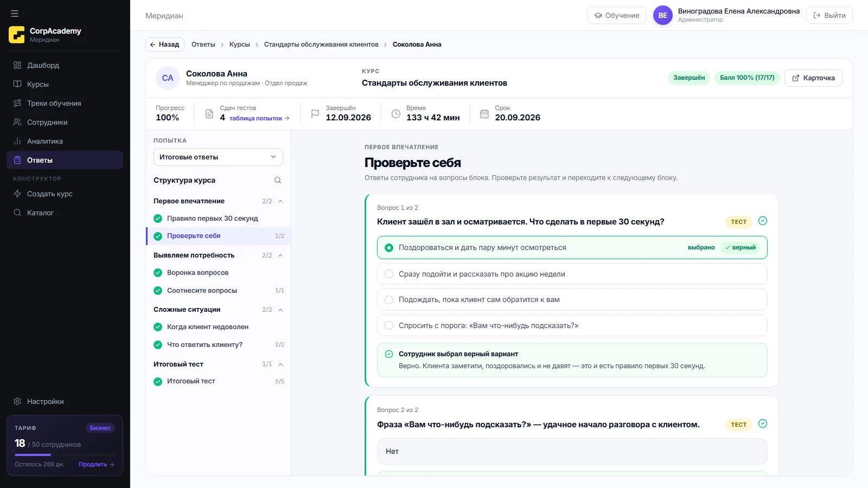The image size is (868, 488).
Task: Open Когда клиент недоволен lesson
Action: 219,327
